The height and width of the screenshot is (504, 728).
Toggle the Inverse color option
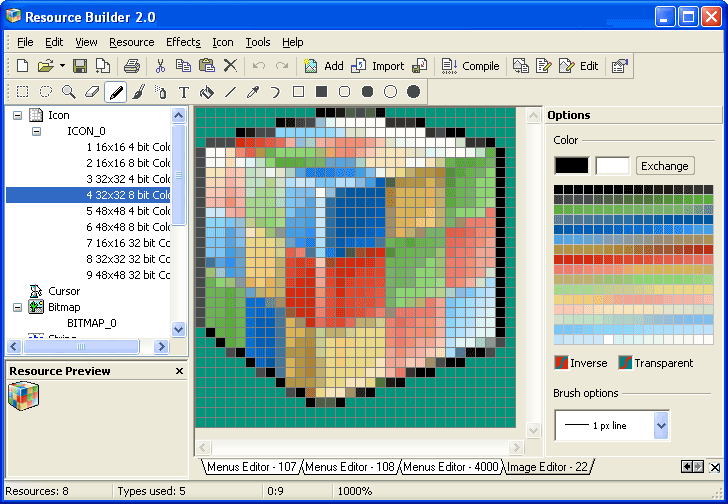pos(581,363)
